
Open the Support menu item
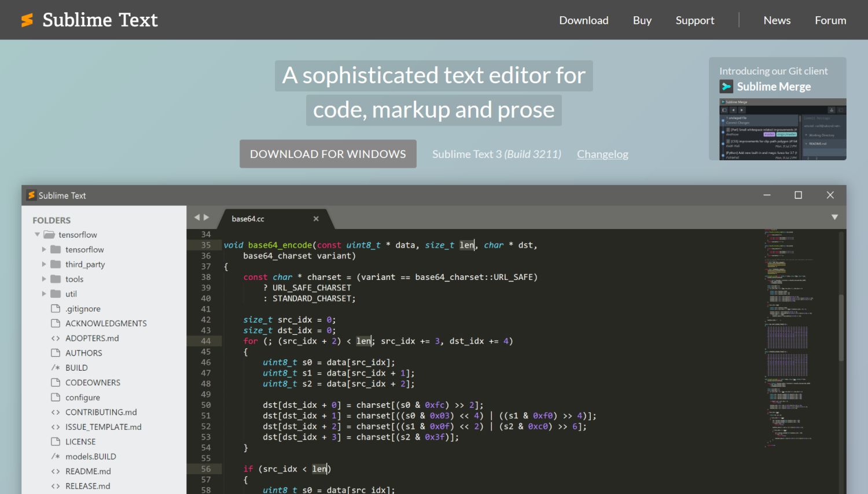[695, 20]
